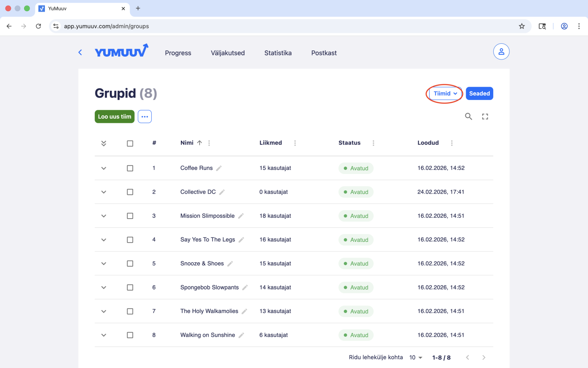
Task: Tick the checkbox for Snooze & Shoes
Action: coord(130,264)
